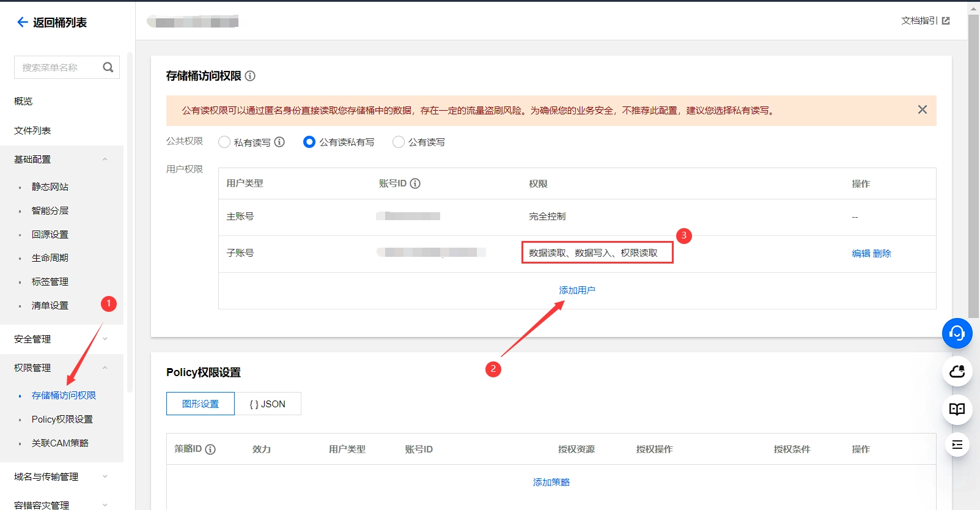Switch to the JSON policy tab

tap(268, 404)
